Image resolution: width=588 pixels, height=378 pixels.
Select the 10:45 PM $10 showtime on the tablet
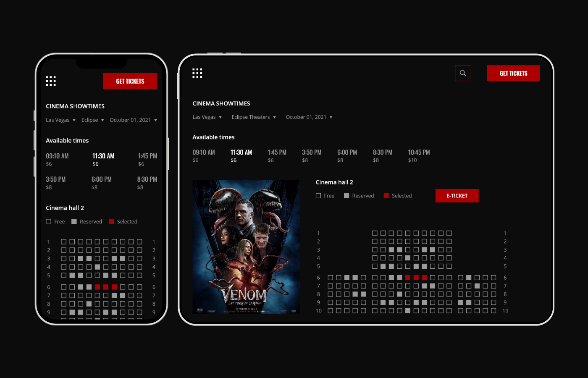coord(419,156)
